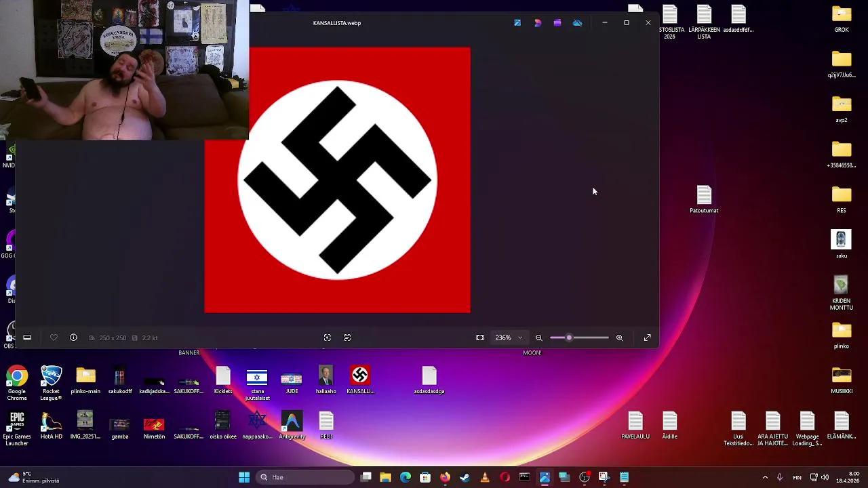Select the Äidille file on desktop
This screenshot has height=488, width=868.
[x=670, y=426]
